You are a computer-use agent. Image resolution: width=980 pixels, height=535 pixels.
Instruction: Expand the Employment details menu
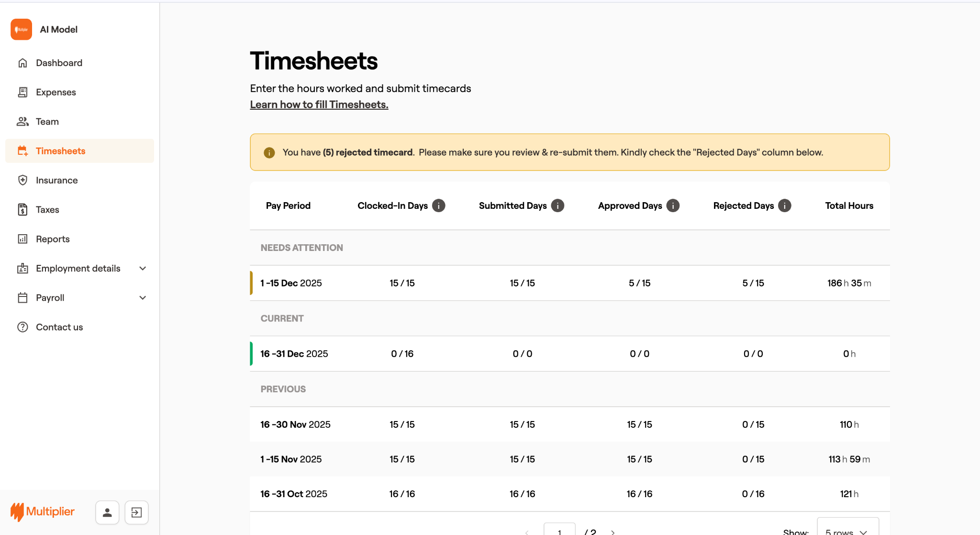click(x=142, y=268)
